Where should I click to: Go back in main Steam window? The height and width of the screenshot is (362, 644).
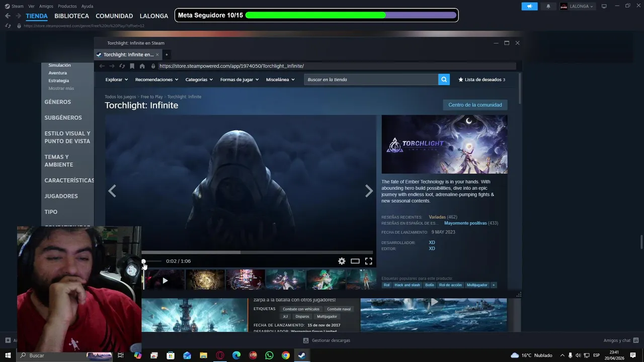[x=8, y=16]
